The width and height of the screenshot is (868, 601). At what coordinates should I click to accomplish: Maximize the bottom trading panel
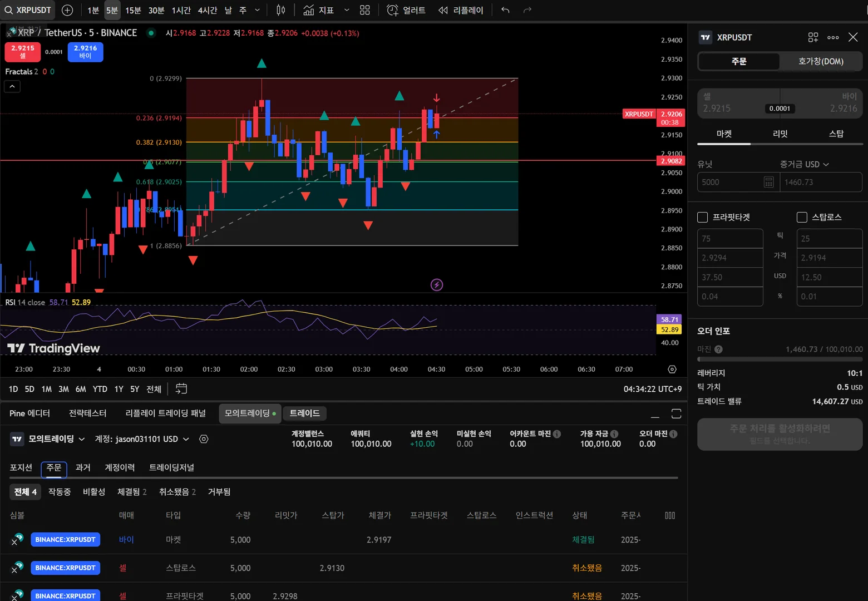tap(676, 413)
